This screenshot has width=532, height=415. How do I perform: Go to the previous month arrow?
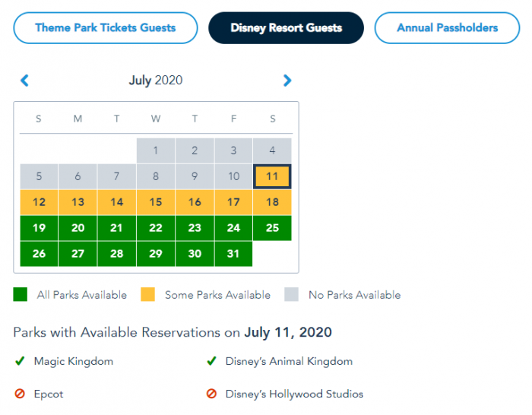24,80
